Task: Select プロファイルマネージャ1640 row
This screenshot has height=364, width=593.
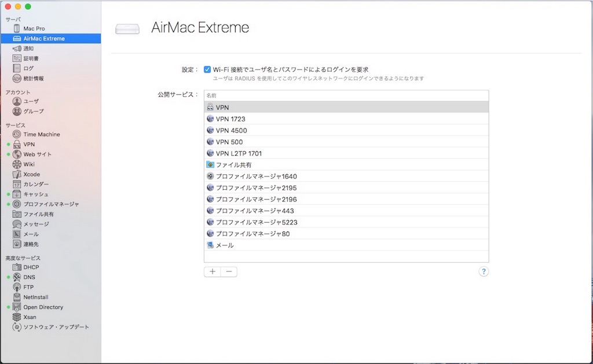Action: coord(346,176)
